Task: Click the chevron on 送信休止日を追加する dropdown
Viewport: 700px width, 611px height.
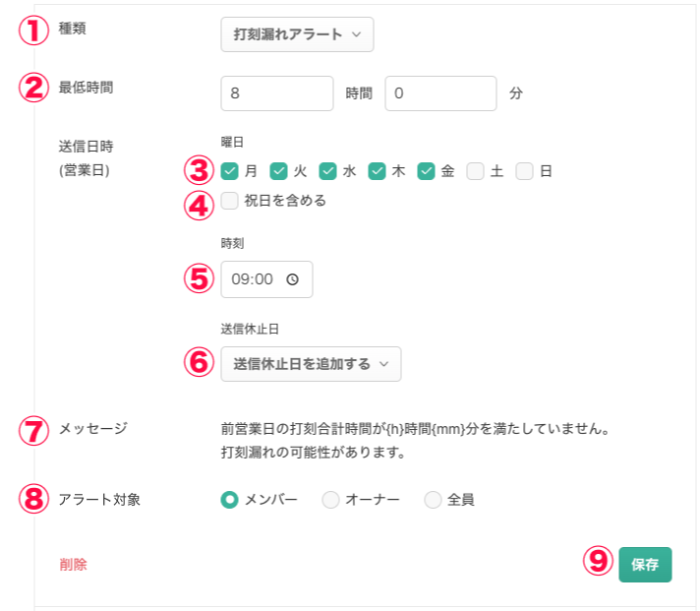Action: coord(383,364)
